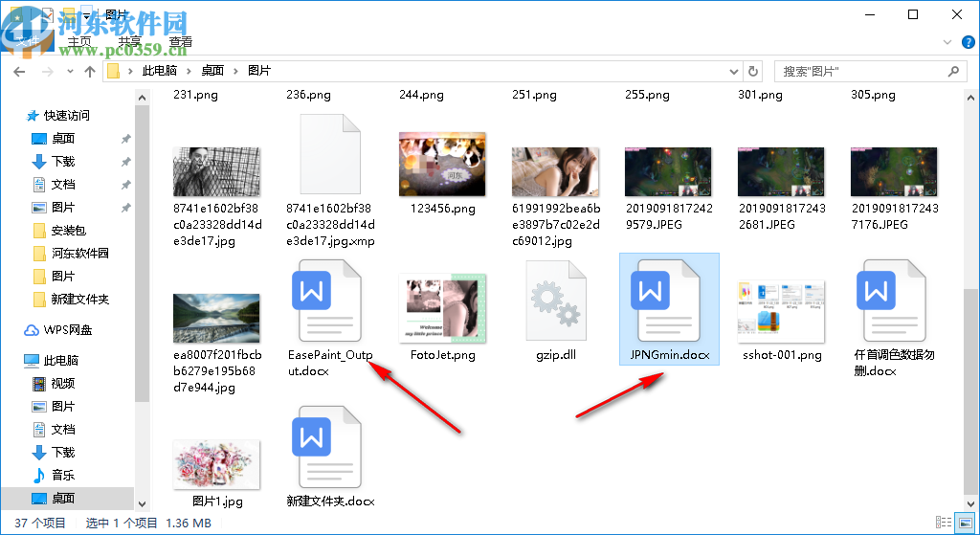Expand chevron after 桌面 in address bar
This screenshot has height=535, width=980.
pos(235,71)
